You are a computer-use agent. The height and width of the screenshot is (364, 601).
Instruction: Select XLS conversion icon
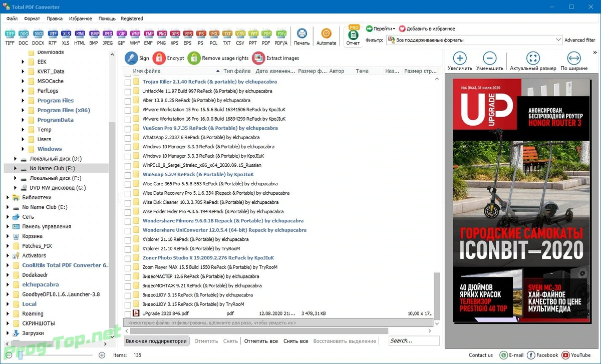point(66,35)
